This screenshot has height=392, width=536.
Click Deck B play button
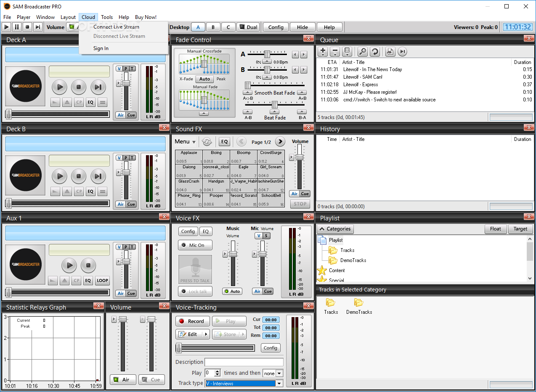(60, 177)
